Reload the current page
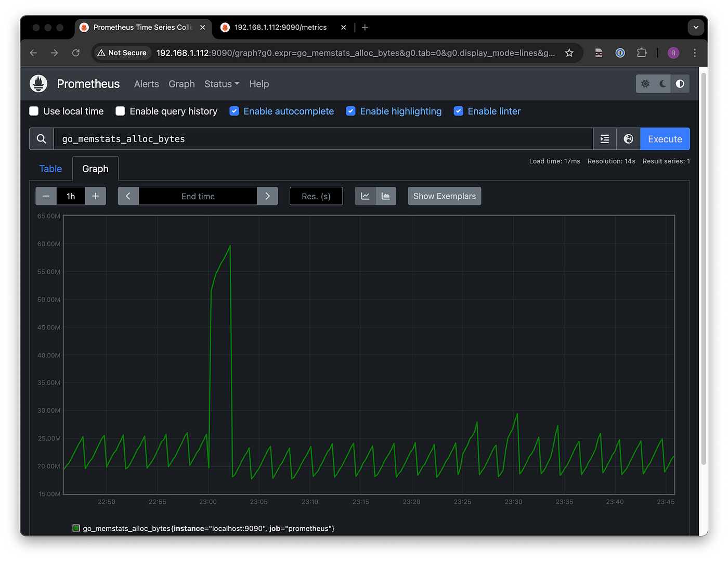Viewport: 728px width, 561px height. coord(76,53)
